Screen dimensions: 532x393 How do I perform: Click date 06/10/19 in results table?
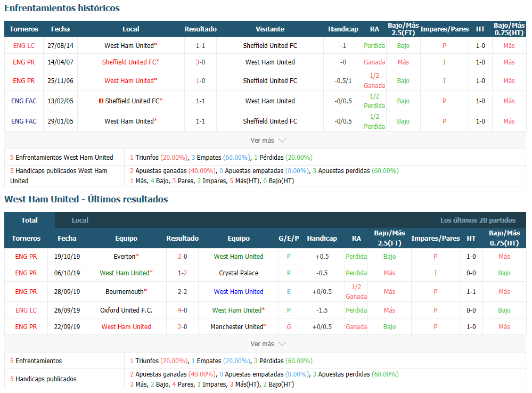pos(67,273)
